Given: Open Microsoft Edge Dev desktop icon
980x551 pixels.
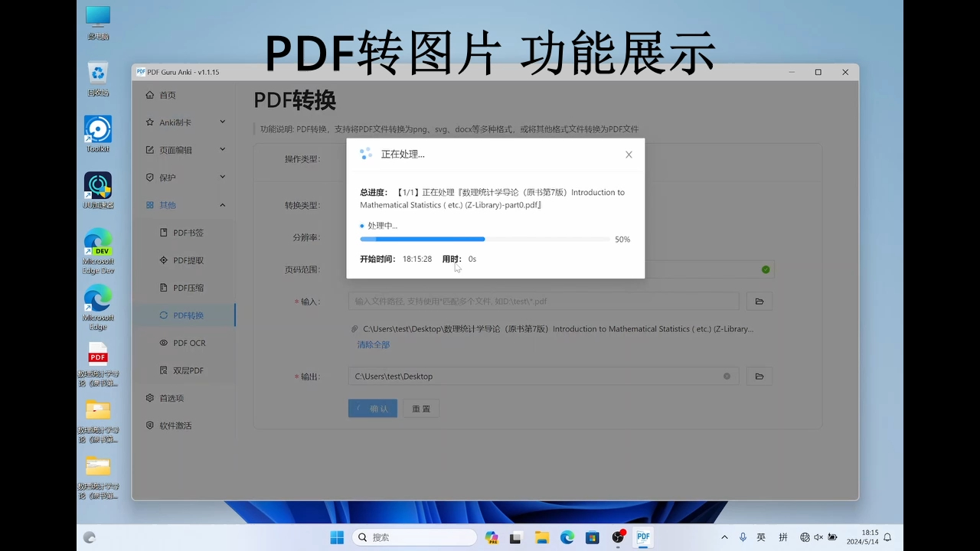Looking at the screenshot, I should point(98,251).
